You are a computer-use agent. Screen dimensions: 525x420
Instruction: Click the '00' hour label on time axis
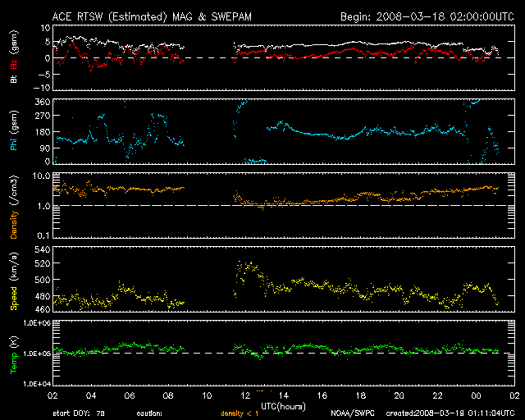[476, 395]
